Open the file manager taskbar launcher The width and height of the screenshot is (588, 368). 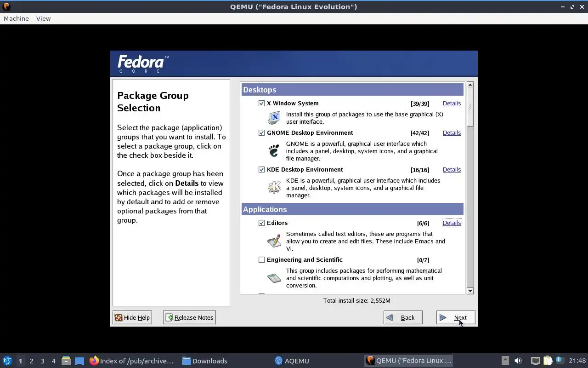click(66, 361)
